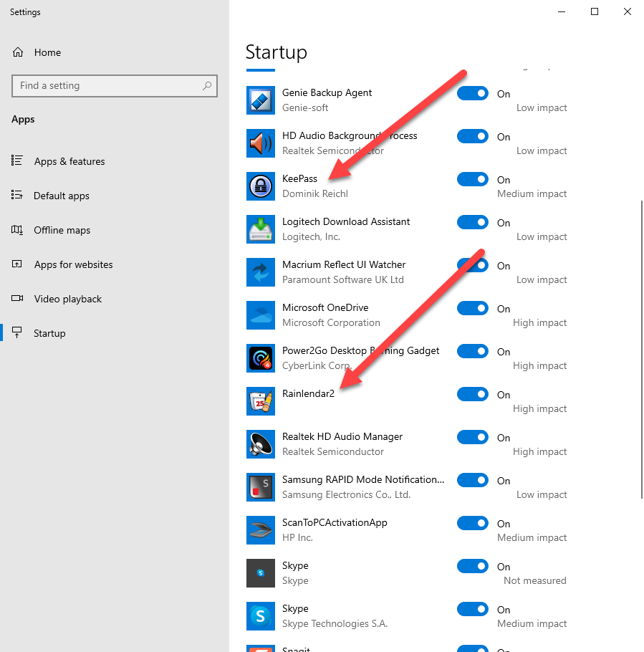Click the Samsung RAPID Mode Notification icon

coord(260,487)
